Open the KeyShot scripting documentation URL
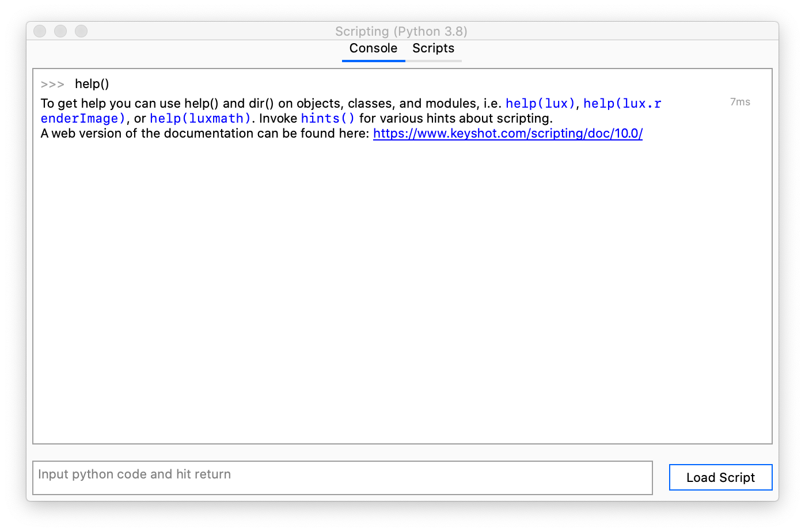This screenshot has height=532, width=805. tap(508, 133)
